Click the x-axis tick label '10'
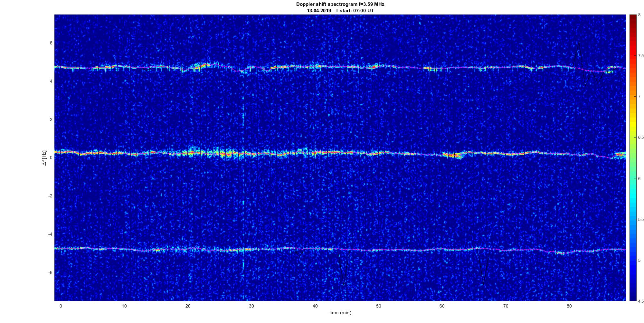This screenshot has width=644, height=323. 124,306
